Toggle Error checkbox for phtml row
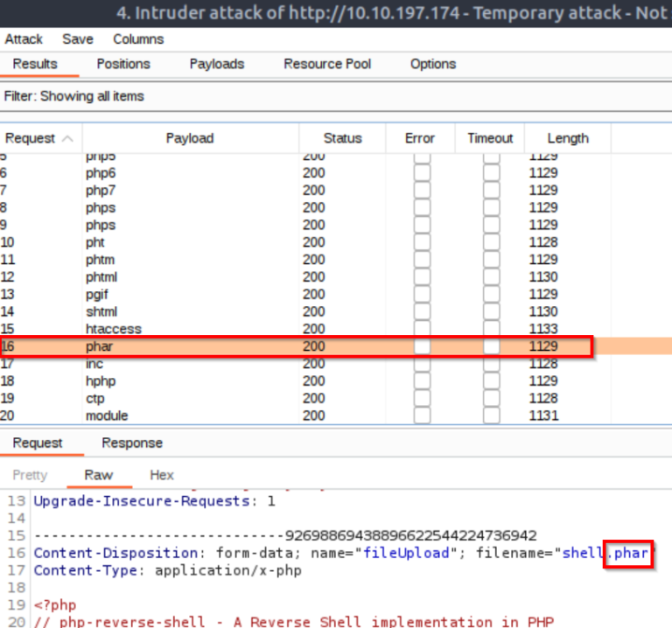This screenshot has height=628, width=672. [422, 277]
